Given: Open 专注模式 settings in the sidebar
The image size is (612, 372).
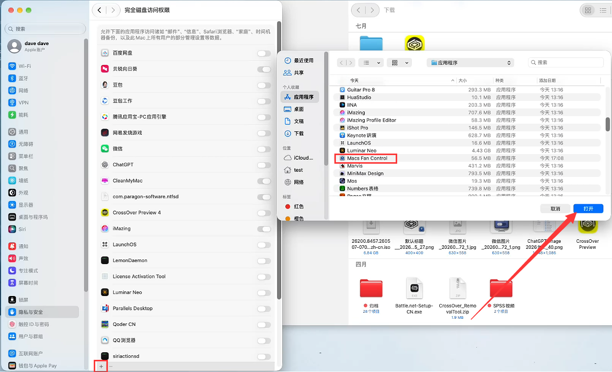Looking at the screenshot, I should [x=23, y=270].
